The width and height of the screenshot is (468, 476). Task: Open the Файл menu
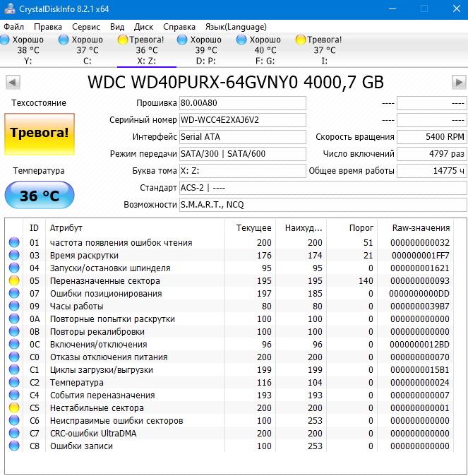click(x=13, y=27)
